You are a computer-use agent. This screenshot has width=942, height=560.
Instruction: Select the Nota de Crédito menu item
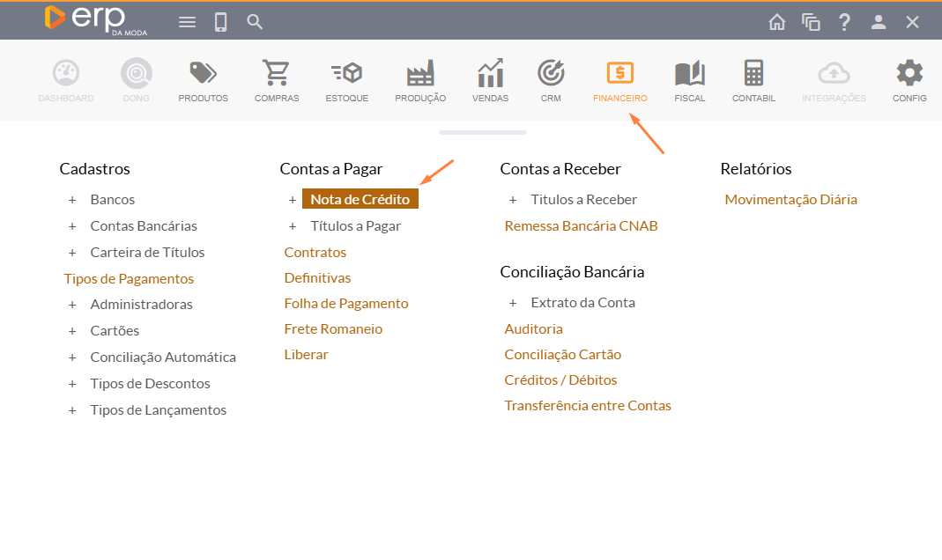360,200
